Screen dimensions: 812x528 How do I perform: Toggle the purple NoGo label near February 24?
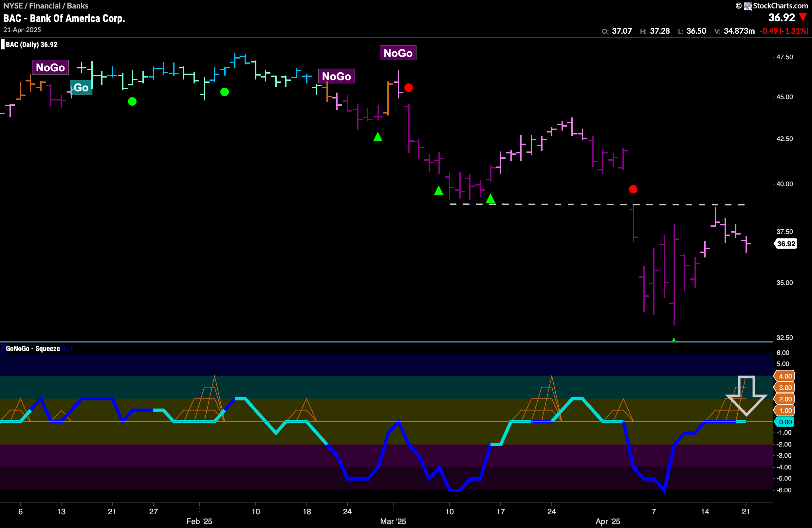(x=337, y=76)
